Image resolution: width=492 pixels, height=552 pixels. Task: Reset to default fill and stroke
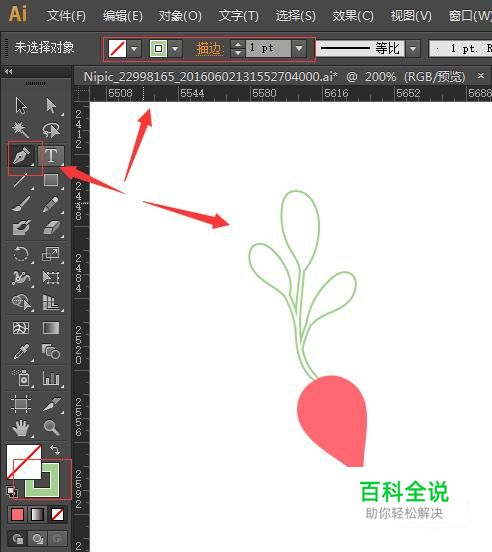pos(11,491)
